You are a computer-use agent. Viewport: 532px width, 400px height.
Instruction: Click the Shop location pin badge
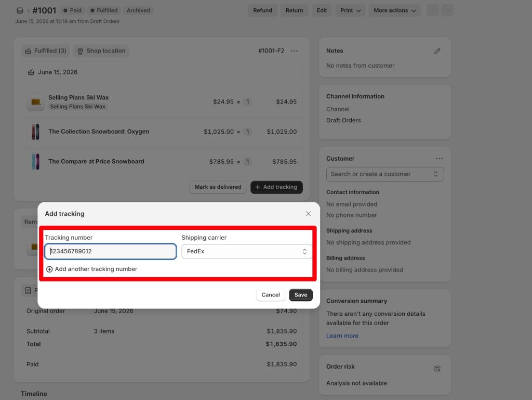[x=101, y=51]
